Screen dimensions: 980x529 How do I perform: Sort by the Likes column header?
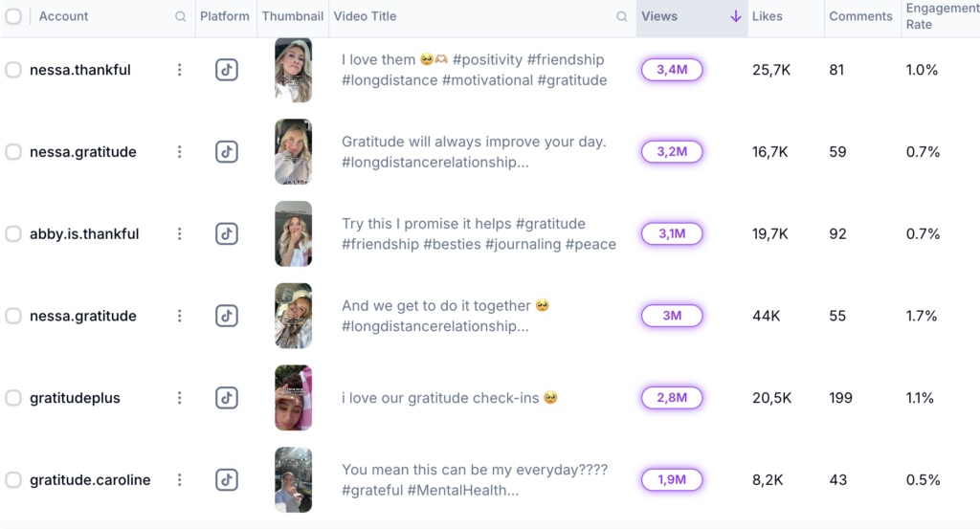click(x=768, y=16)
